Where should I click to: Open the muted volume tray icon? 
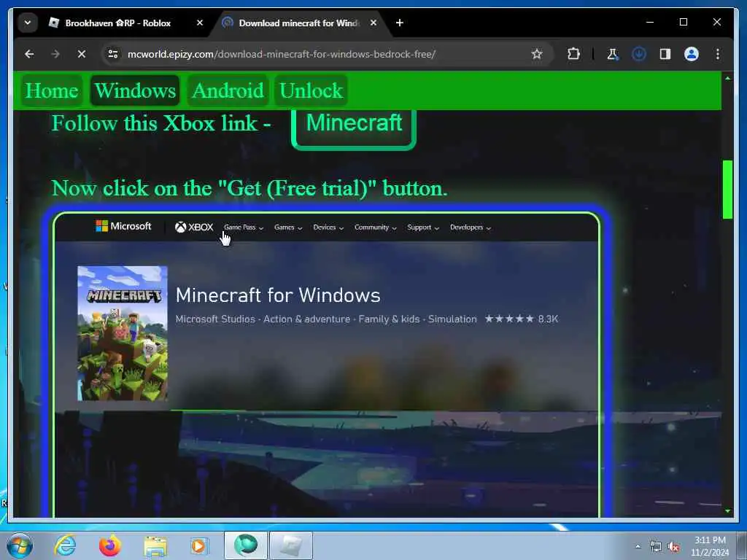pos(673,547)
